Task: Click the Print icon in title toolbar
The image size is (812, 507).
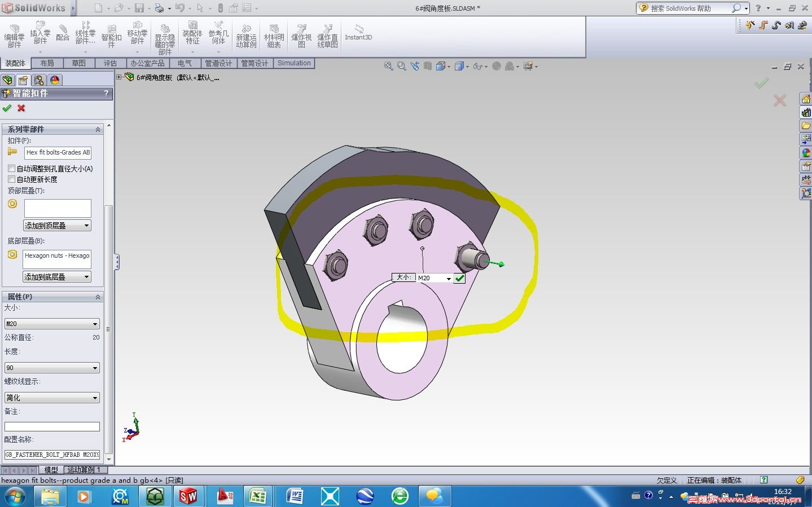Action: coord(159,8)
